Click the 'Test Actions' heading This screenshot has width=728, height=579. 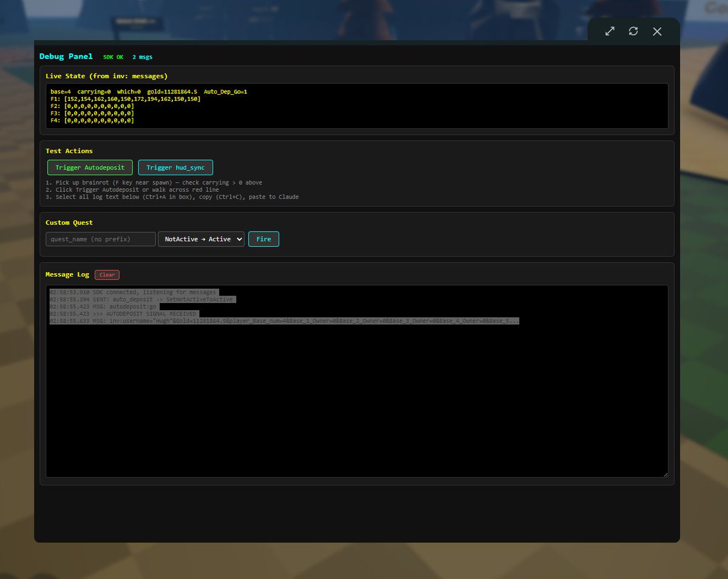[69, 151]
